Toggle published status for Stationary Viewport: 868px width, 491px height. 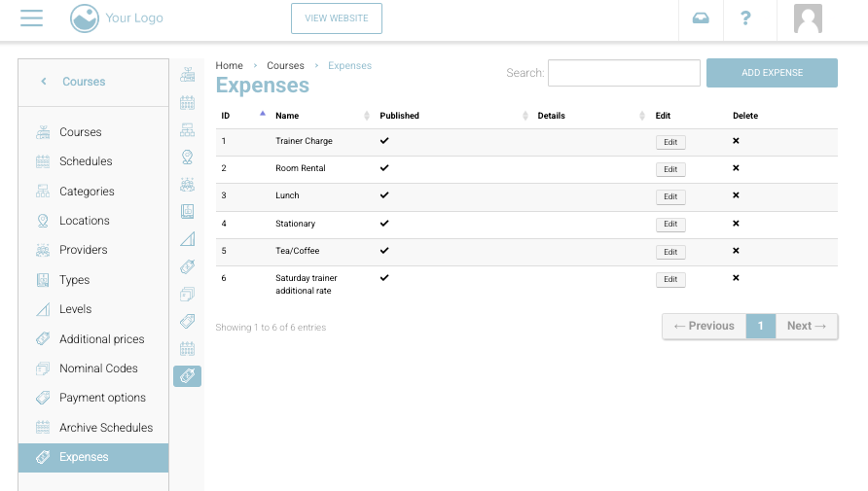(x=384, y=224)
